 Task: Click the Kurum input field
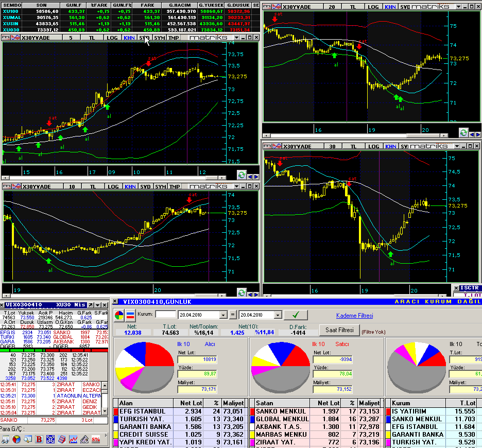coord(166,314)
